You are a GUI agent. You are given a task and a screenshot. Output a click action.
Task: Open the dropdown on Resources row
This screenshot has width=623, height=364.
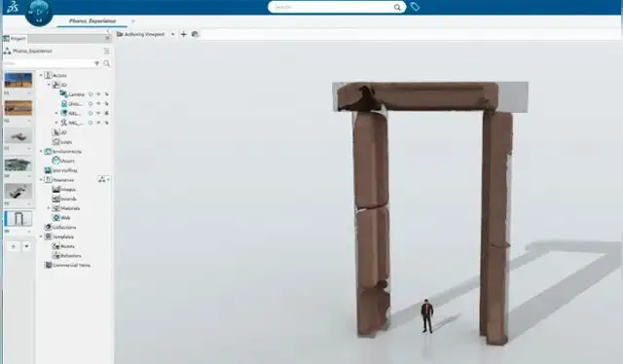click(108, 180)
